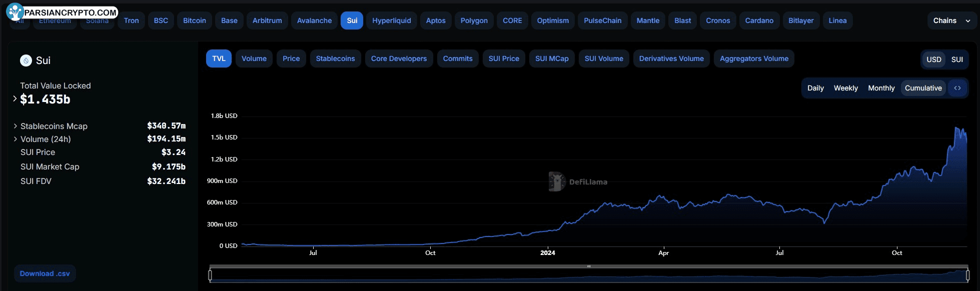Select the active Sui chain tab

[x=352, y=20]
